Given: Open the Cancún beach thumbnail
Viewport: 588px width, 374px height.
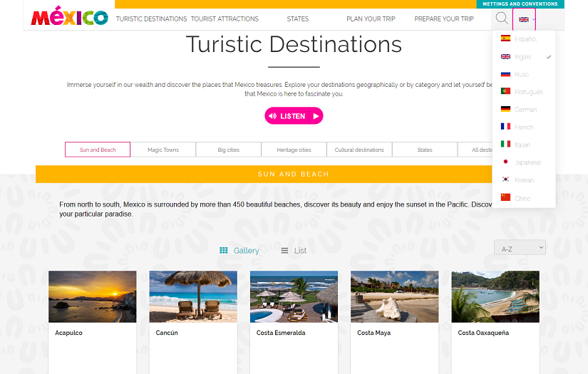Looking at the screenshot, I should [x=193, y=296].
